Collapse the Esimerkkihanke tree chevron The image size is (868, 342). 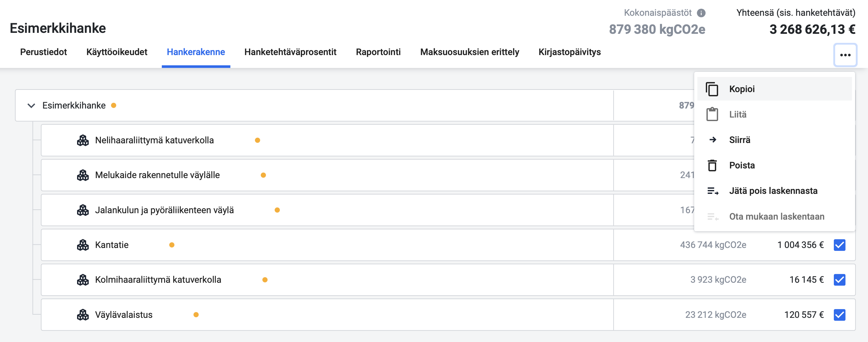31,106
